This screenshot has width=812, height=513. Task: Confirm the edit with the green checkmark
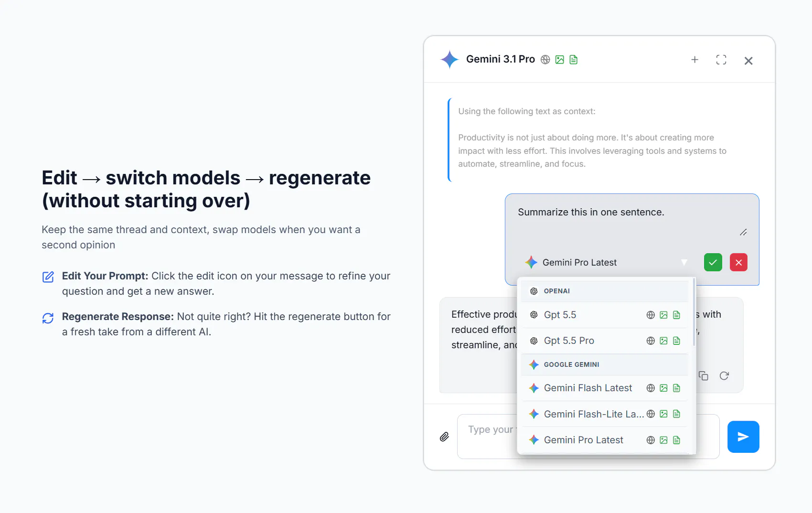point(713,262)
